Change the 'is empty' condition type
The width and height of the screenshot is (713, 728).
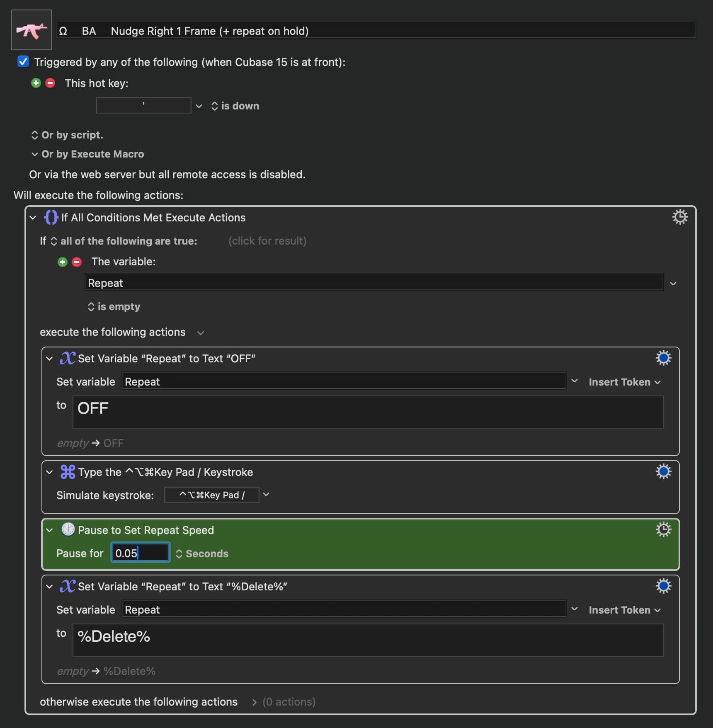(x=114, y=307)
